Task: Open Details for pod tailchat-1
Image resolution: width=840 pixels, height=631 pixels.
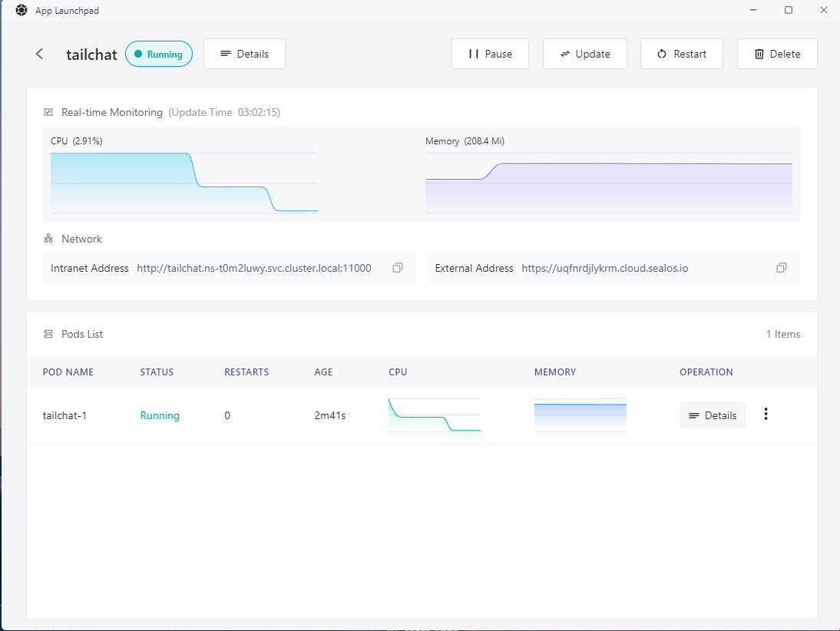Action: pos(712,415)
